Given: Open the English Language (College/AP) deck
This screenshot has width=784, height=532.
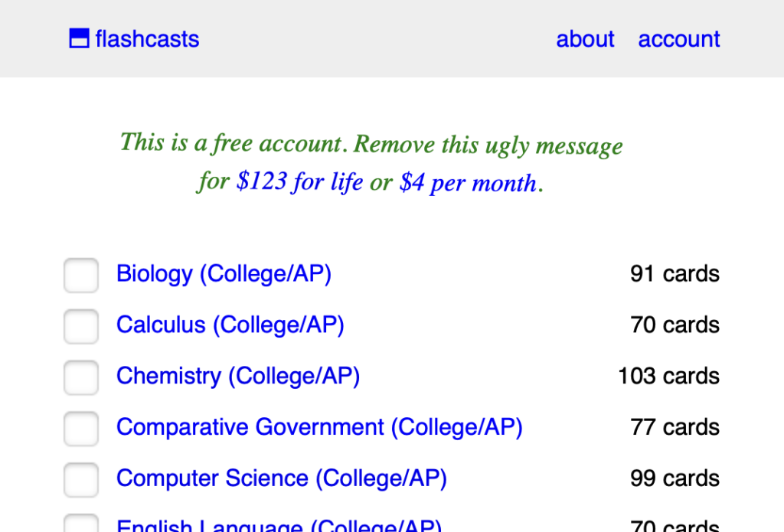Looking at the screenshot, I should (x=279, y=527).
